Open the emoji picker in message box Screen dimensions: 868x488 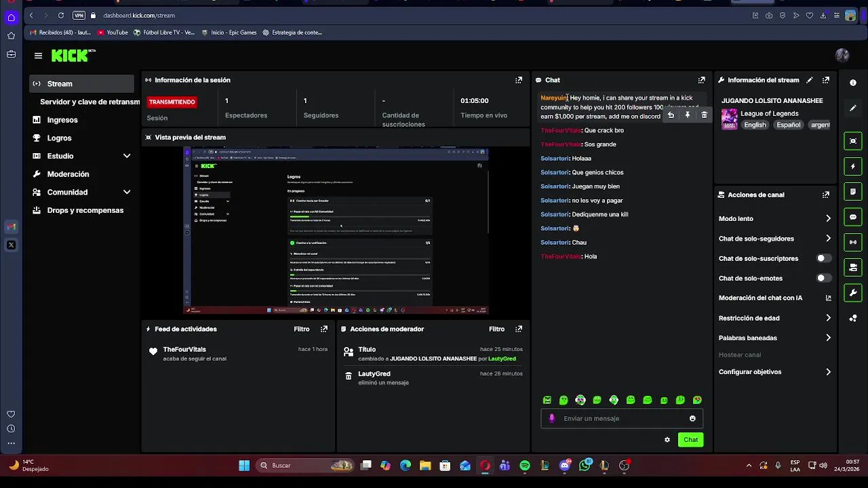[x=692, y=418]
